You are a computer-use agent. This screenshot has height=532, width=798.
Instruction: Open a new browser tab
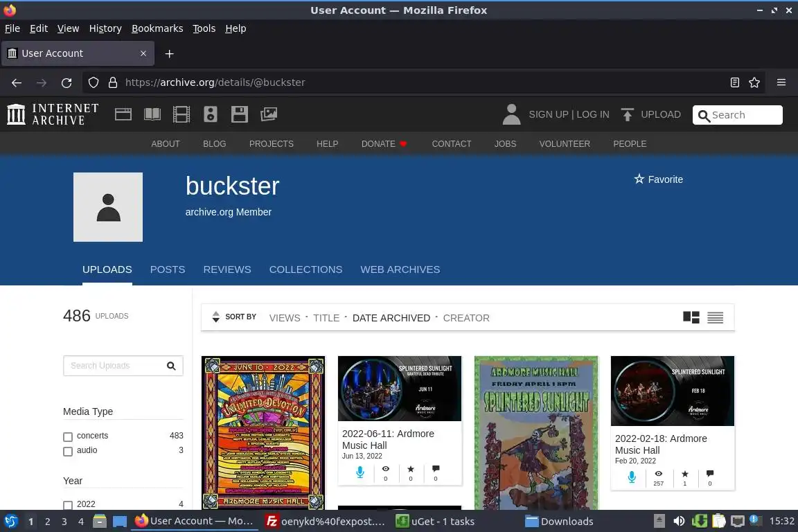170,53
